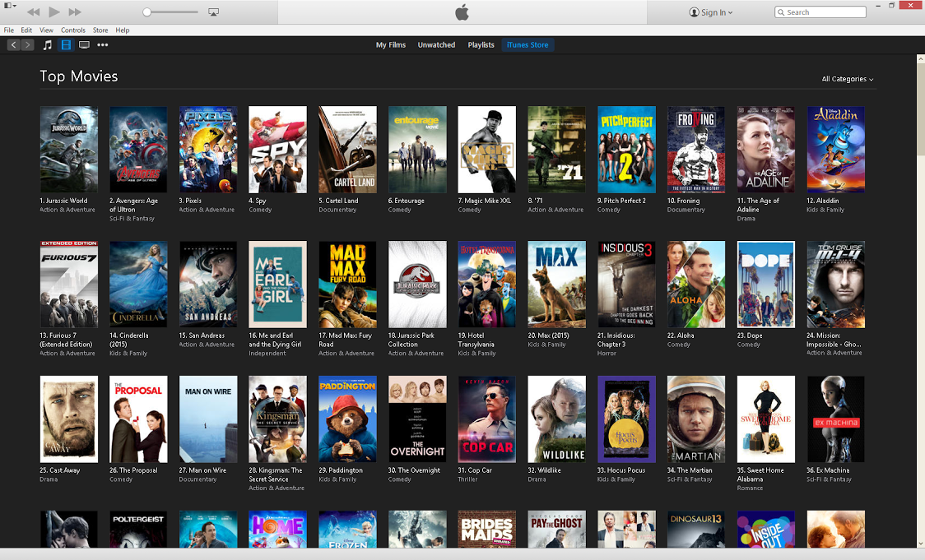Click the vertical scrollbar up arrow
The image size is (925, 560).
click(x=920, y=59)
